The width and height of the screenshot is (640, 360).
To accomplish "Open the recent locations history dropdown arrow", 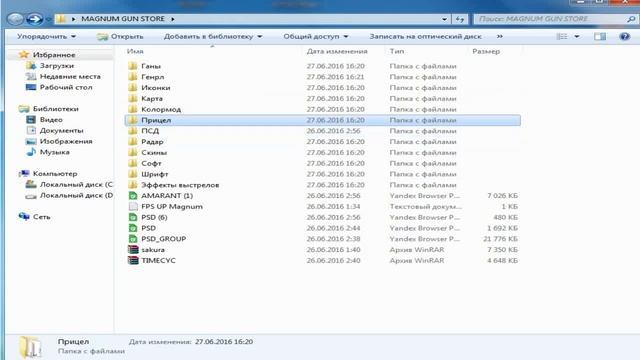I will 48,19.
